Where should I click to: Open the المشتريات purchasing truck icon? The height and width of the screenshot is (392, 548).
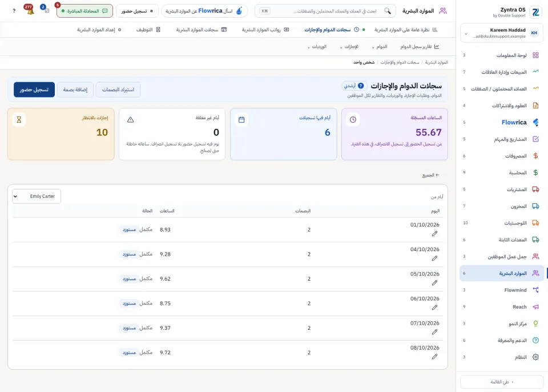point(535,189)
